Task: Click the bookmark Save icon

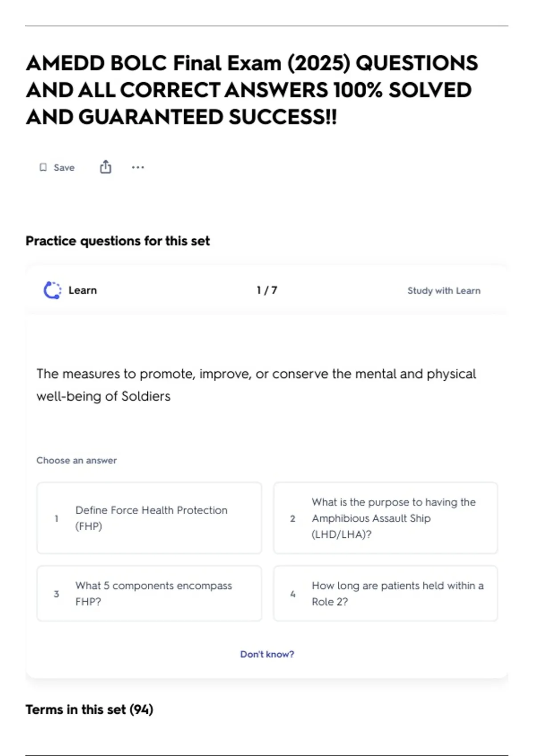Action: (43, 167)
